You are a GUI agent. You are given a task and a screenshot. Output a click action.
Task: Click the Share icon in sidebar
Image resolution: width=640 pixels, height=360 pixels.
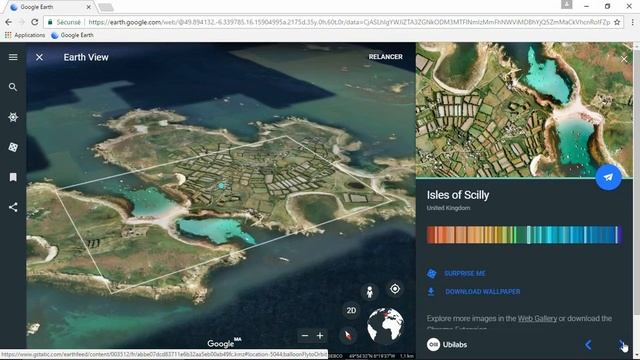(x=13, y=207)
